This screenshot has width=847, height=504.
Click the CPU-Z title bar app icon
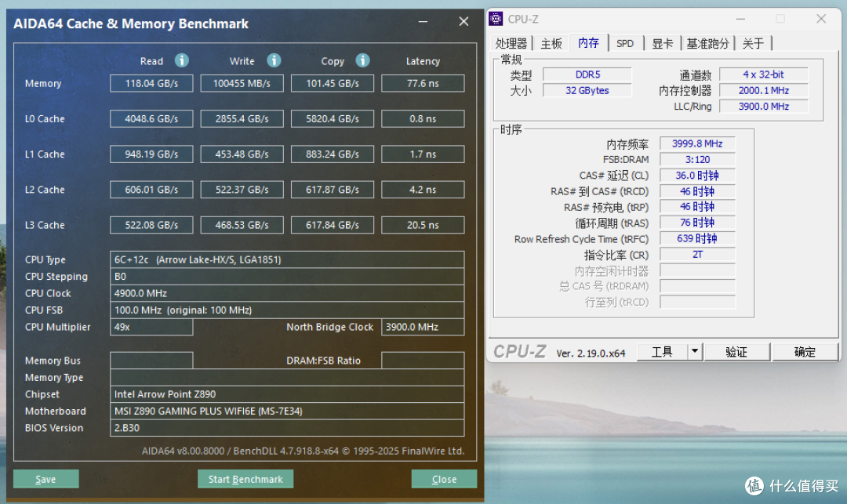(496, 19)
